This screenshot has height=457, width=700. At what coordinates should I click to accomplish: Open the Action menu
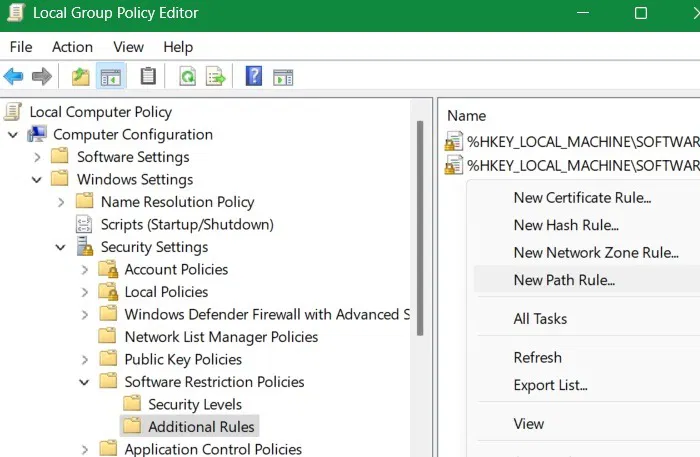(x=72, y=47)
